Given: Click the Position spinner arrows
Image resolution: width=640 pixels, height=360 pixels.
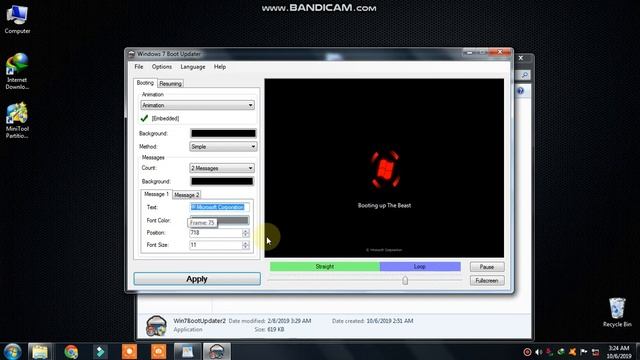Looking at the screenshot, I should (245, 233).
